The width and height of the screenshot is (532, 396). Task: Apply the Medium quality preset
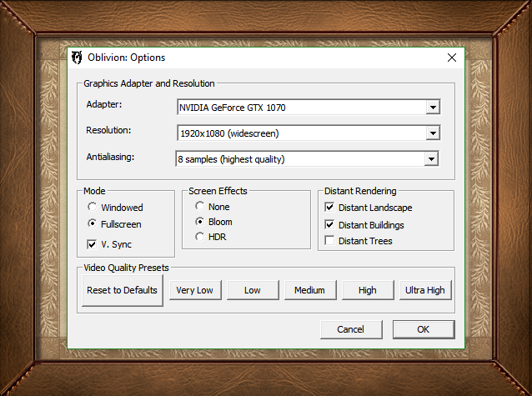(310, 290)
